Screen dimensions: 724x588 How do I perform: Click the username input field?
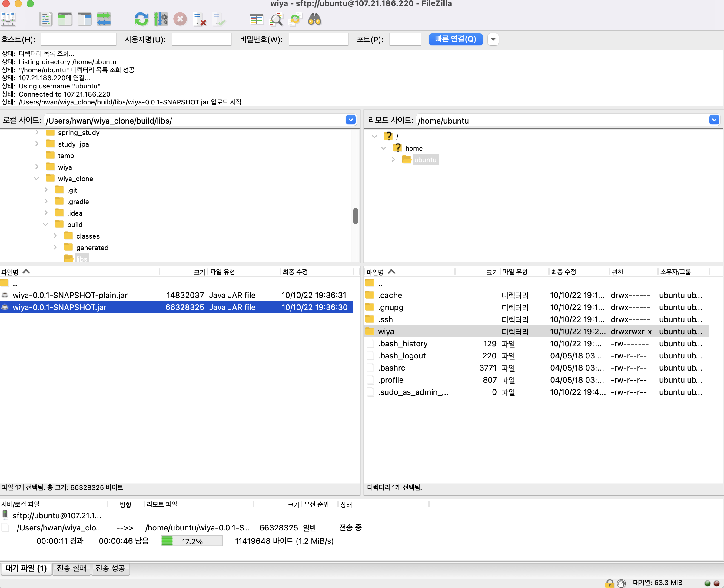[201, 39]
